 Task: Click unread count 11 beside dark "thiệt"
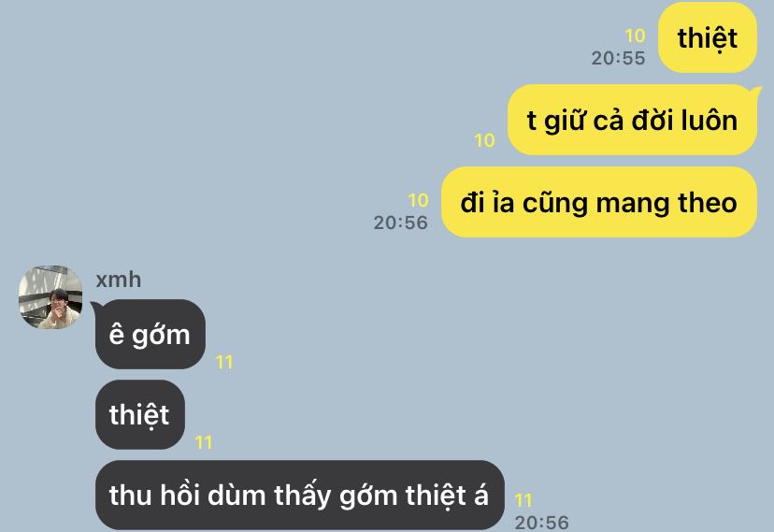204,442
